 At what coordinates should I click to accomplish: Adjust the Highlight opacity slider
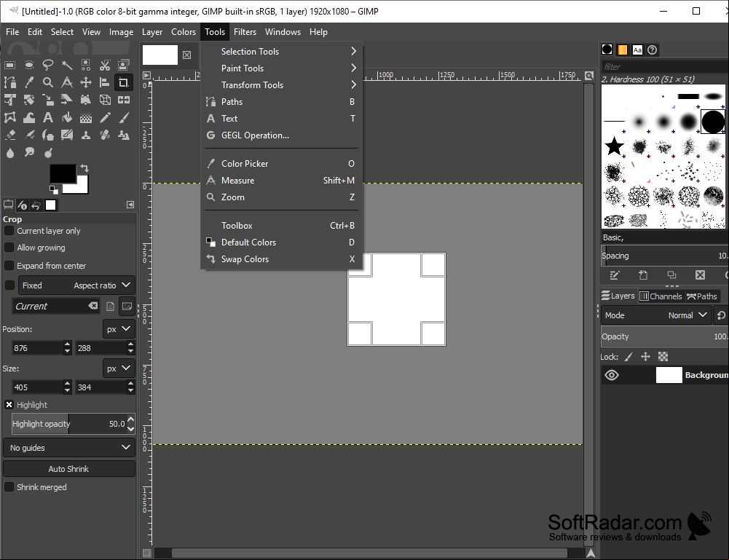click(x=69, y=423)
